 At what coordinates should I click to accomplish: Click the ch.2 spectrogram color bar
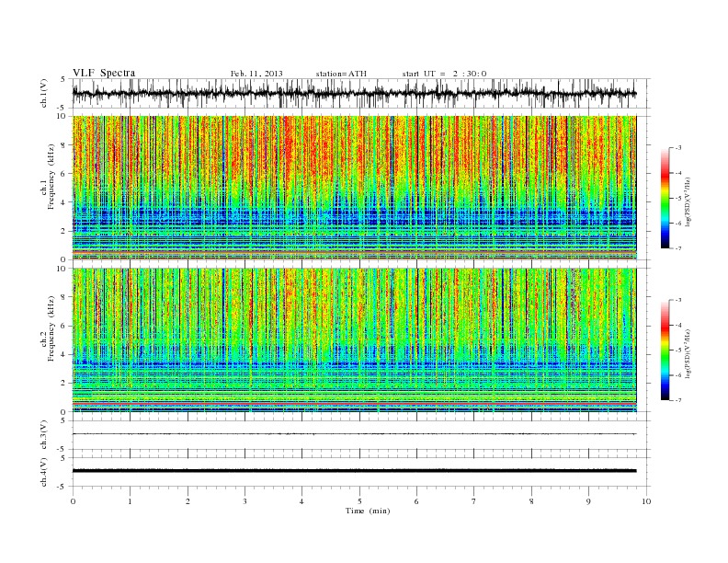pyautogui.click(x=665, y=350)
